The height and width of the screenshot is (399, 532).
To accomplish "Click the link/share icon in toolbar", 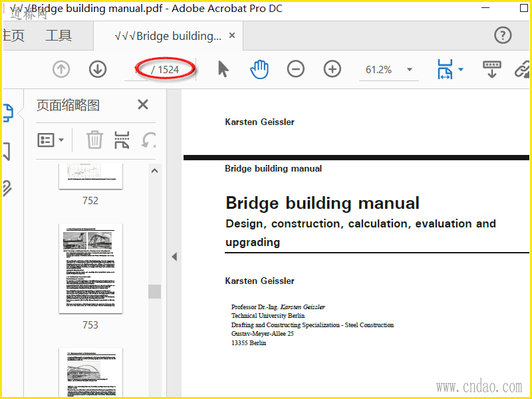I will pyautogui.click(x=523, y=69).
